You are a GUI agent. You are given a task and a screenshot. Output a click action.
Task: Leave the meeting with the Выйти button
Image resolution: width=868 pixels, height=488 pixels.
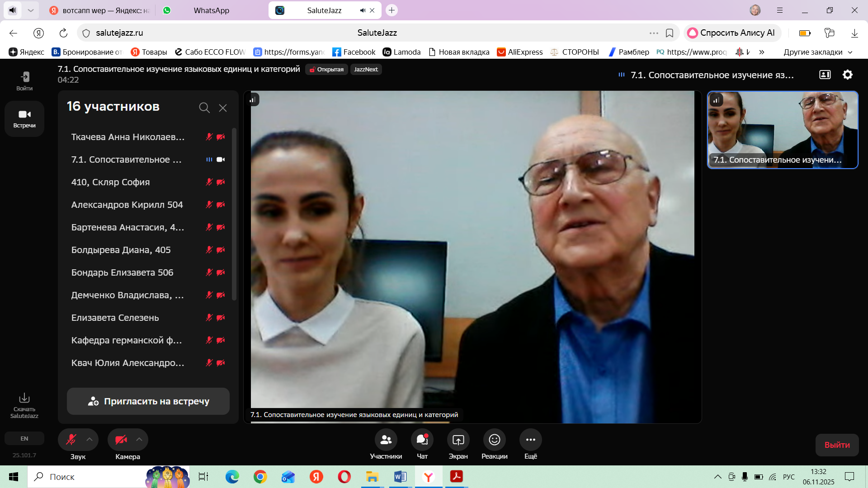click(x=837, y=445)
